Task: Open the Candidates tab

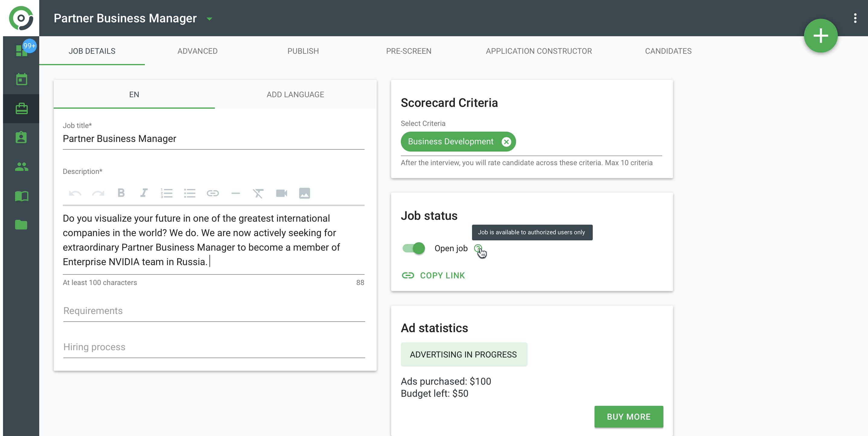Action: (x=668, y=51)
